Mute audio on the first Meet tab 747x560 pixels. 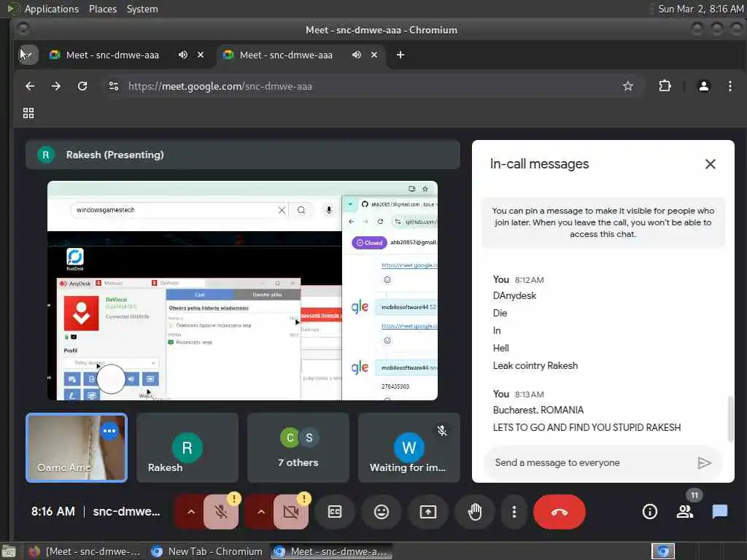coord(183,55)
